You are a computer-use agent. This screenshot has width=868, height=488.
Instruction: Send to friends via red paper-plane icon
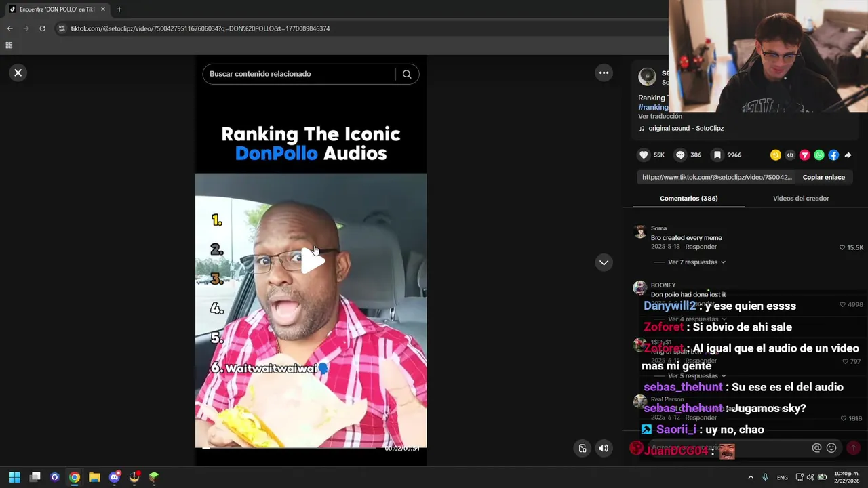[x=804, y=155]
